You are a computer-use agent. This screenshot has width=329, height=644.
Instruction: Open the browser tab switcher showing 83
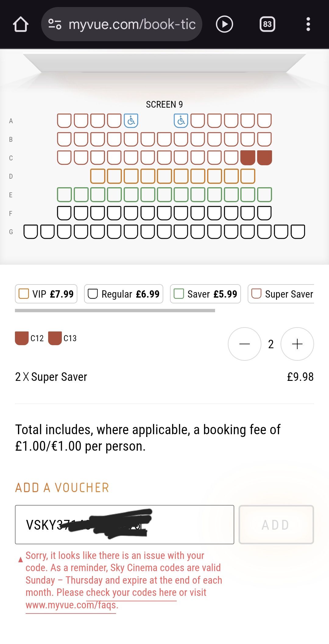coord(267,24)
